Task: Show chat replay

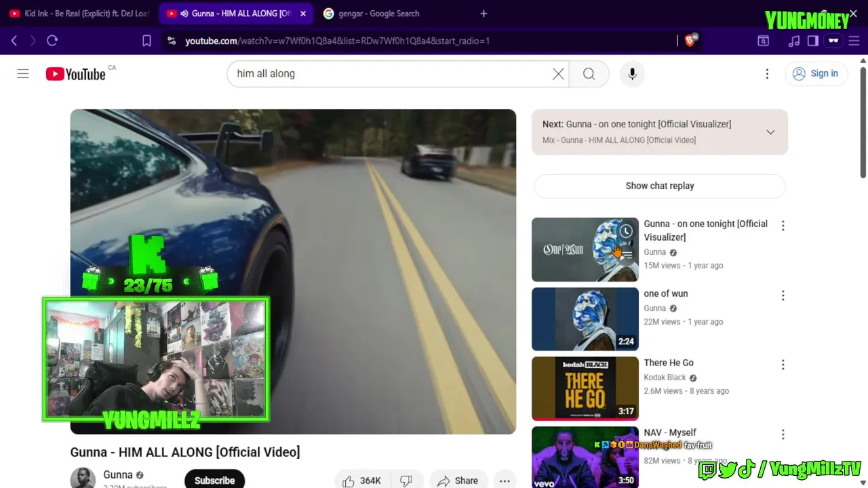Action: coord(660,186)
